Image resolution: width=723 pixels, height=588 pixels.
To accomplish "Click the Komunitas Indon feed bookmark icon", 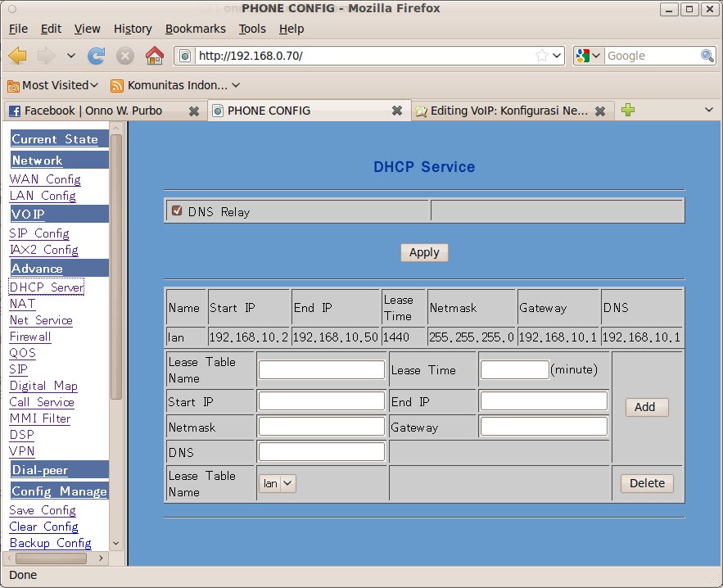I will tap(117, 85).
